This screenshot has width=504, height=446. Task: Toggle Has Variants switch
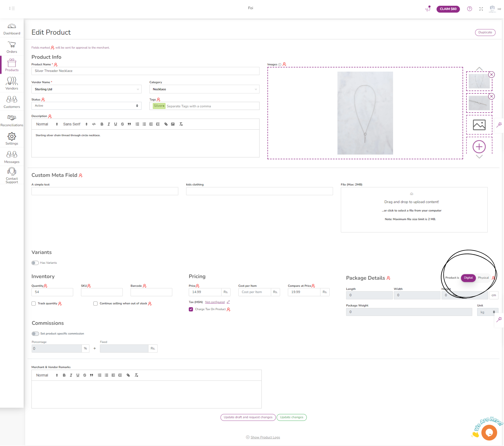pyautogui.click(x=35, y=263)
